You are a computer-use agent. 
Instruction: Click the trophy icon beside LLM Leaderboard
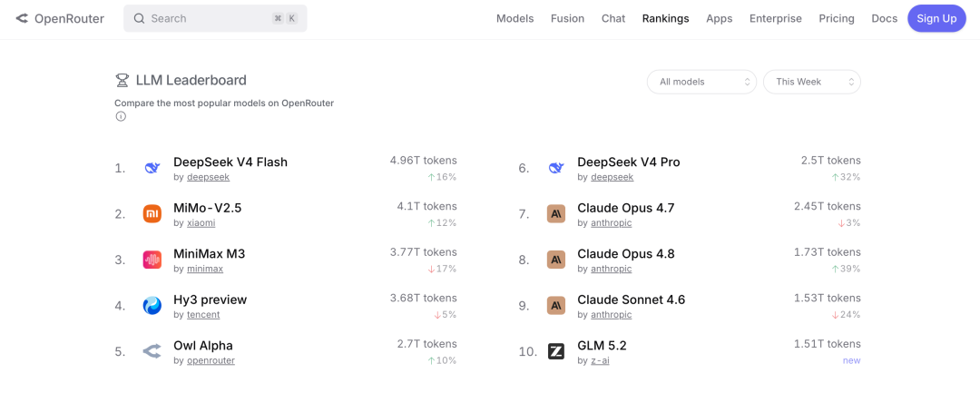pos(122,81)
